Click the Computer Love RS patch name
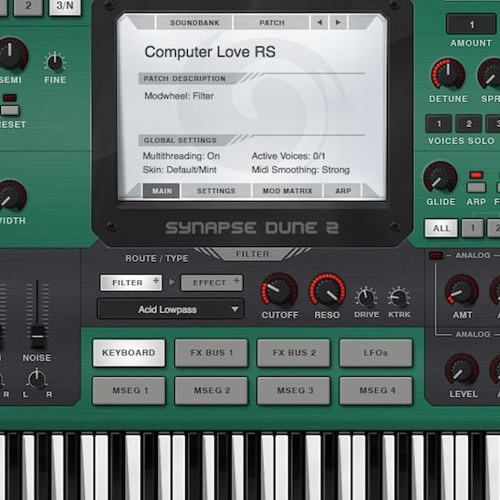Screen dimensions: 500x500 [210, 52]
